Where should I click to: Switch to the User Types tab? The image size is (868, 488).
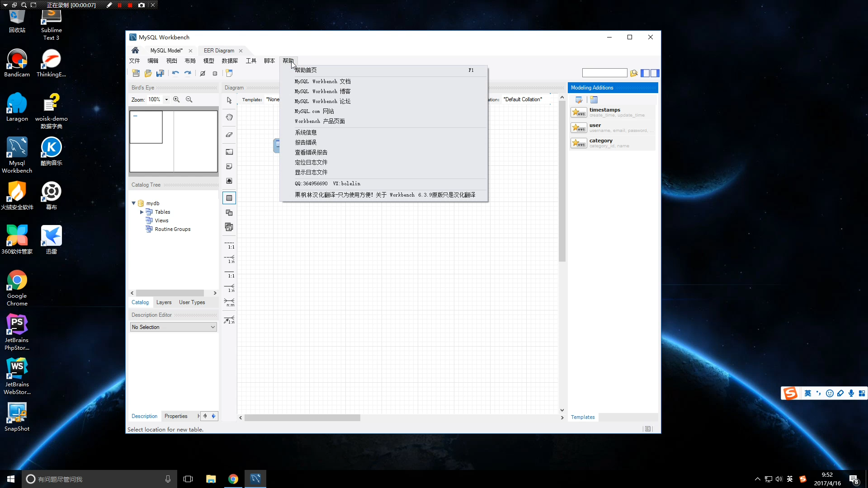[192, 302]
